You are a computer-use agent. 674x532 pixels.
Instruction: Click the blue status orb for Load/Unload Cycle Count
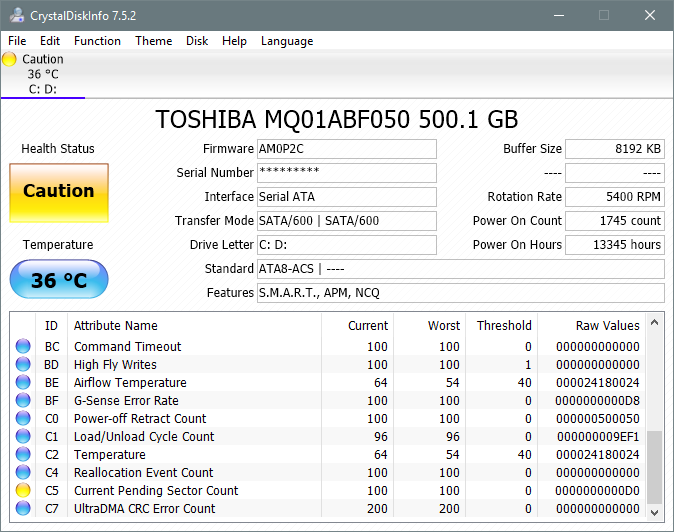[23, 436]
